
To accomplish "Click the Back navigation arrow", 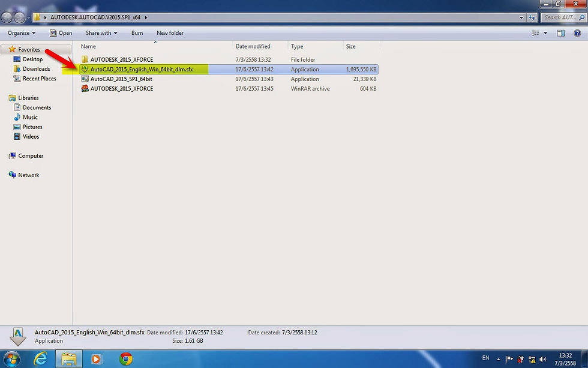I will [x=7, y=17].
